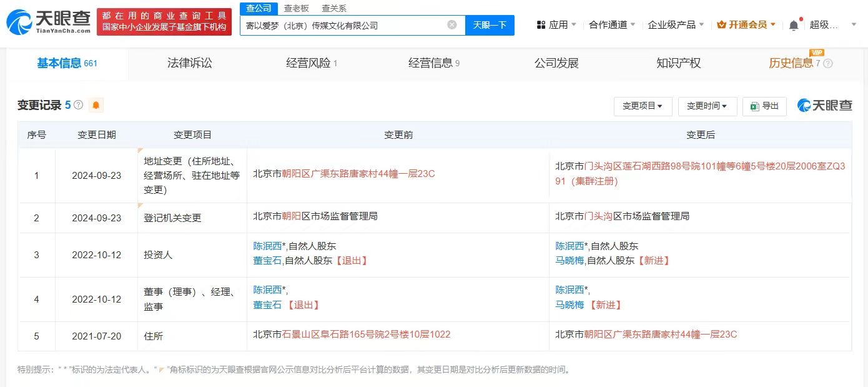The image size is (868, 387).
Task: Expand the 变更项目 filter dropdown
Action: coord(643,106)
